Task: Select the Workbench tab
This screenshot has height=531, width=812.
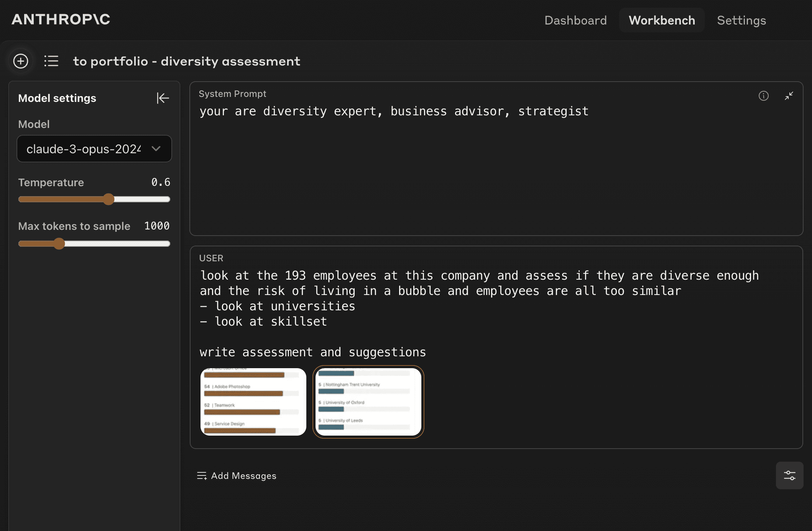Action: coord(662,20)
